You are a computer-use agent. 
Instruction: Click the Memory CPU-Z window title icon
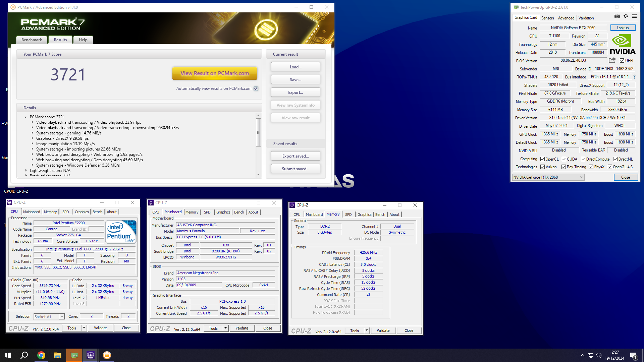(x=292, y=205)
